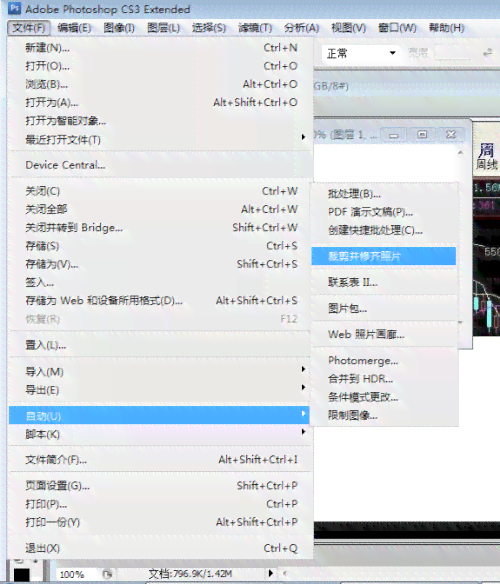Select Web 照片画廊... in submenu
The height and width of the screenshot is (584, 500).
click(384, 334)
